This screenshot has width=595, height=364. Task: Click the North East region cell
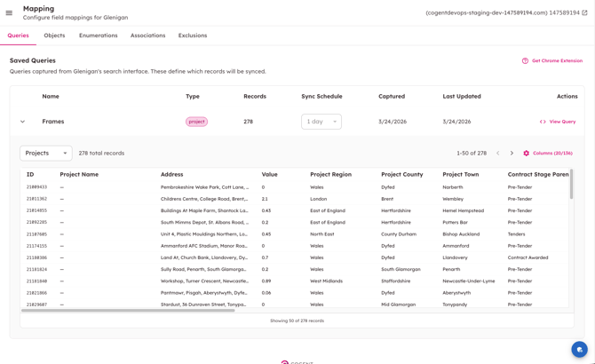click(322, 234)
